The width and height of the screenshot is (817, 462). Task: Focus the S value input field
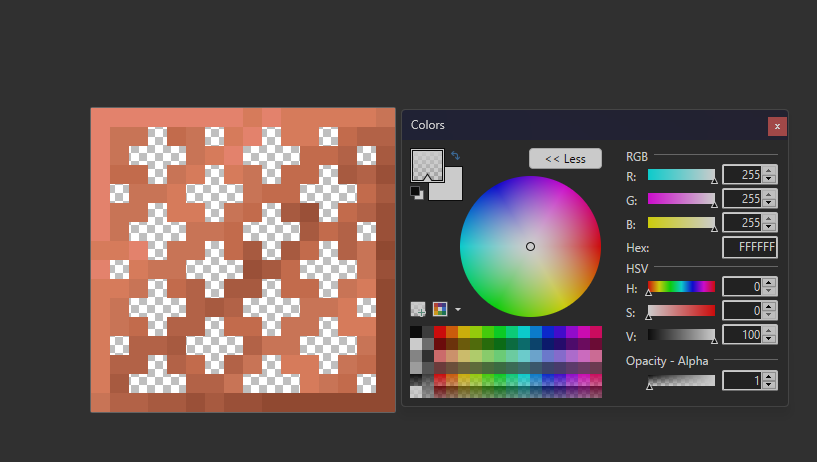tap(742, 310)
